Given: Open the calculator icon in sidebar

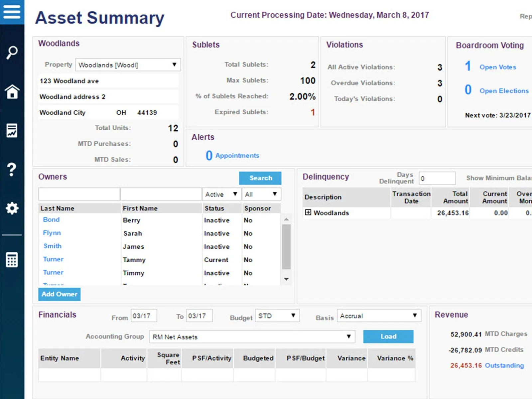Looking at the screenshot, I should [x=12, y=260].
